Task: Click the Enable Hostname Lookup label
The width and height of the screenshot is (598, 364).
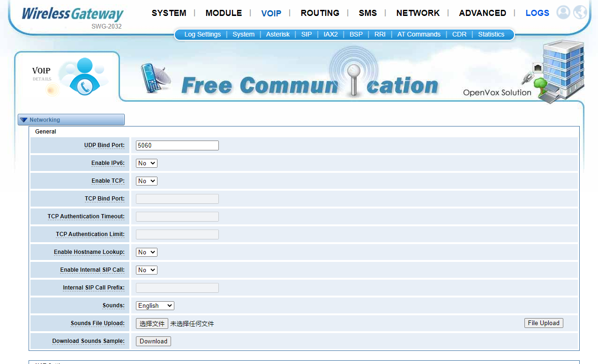Action: 89,252
